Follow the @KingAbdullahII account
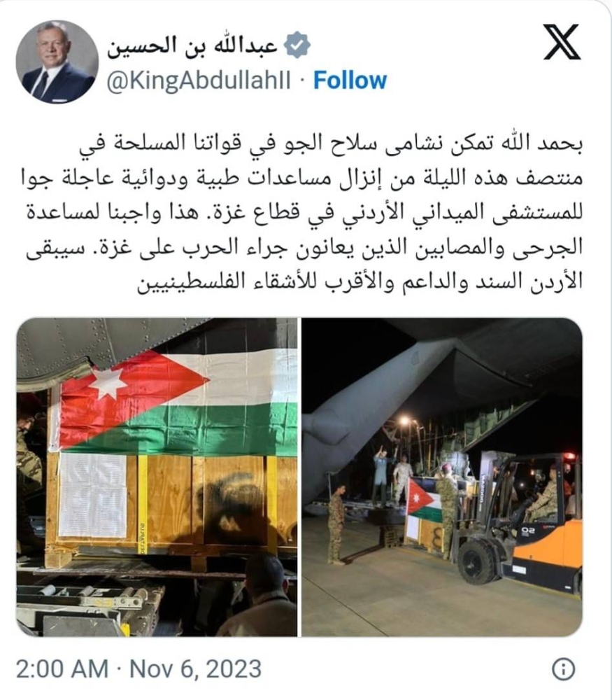Image resolution: width=612 pixels, height=700 pixels. click(350, 80)
